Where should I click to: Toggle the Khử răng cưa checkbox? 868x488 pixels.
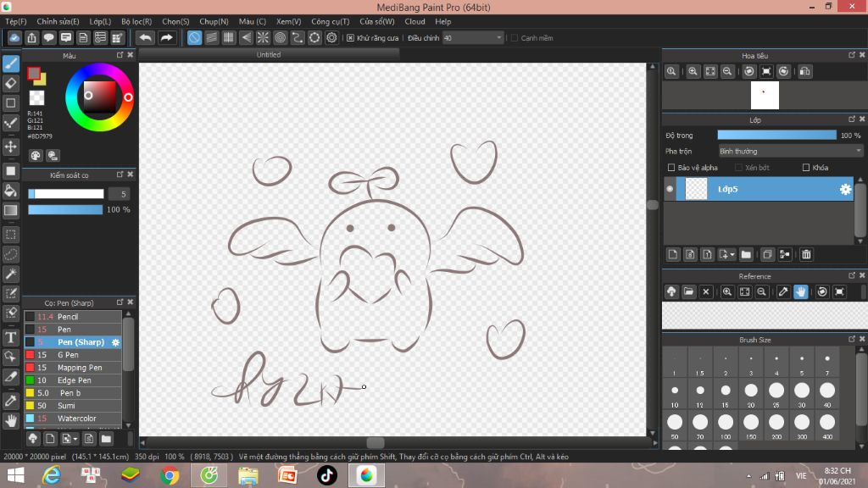coord(350,37)
